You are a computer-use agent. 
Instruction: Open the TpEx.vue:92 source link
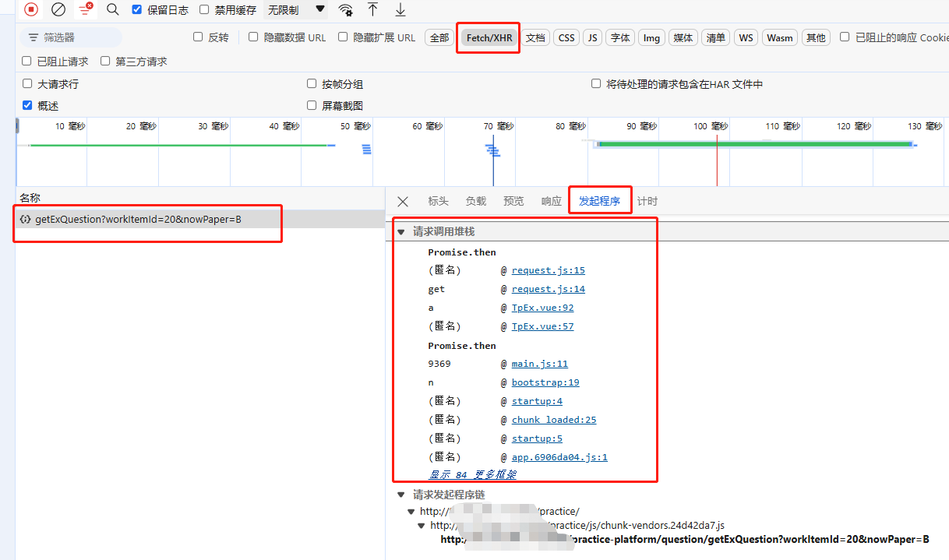[x=542, y=308]
